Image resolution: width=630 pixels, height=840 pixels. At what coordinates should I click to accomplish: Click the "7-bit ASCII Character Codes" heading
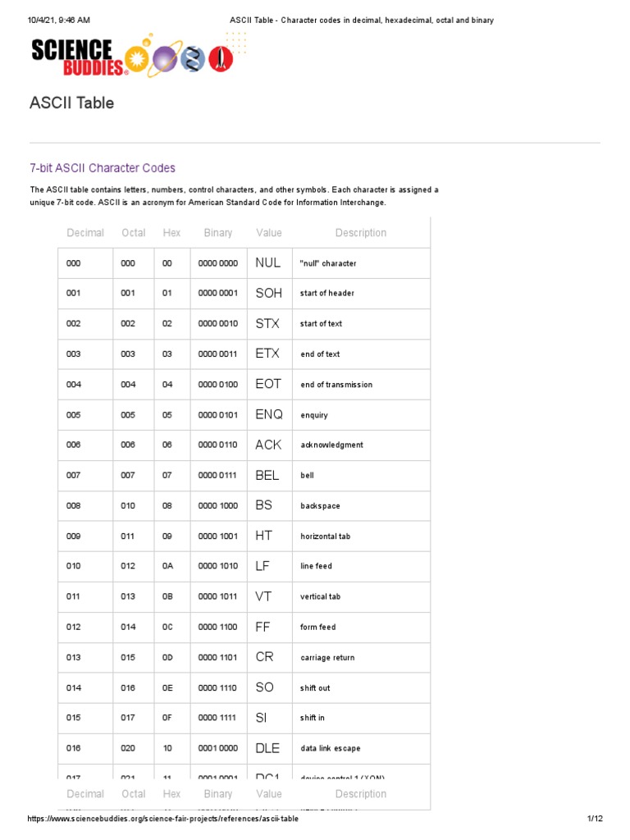[103, 168]
